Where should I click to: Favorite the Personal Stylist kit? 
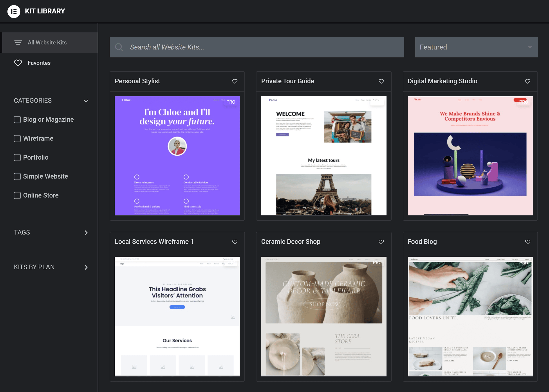[x=235, y=81]
